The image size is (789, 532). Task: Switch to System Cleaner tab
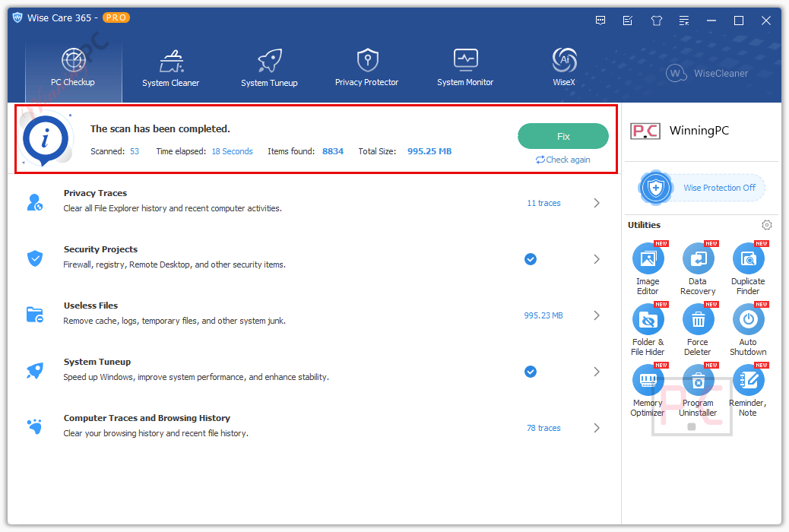pos(170,68)
